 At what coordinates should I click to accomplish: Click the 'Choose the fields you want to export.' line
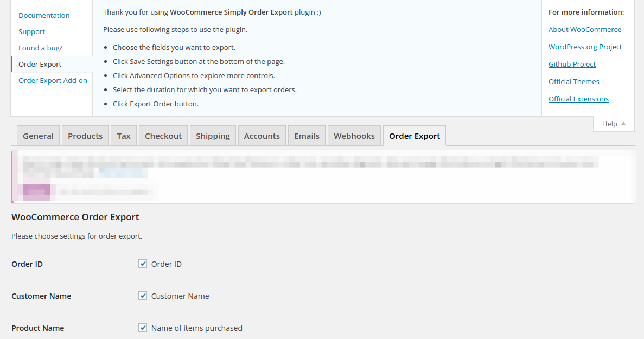coord(174,48)
